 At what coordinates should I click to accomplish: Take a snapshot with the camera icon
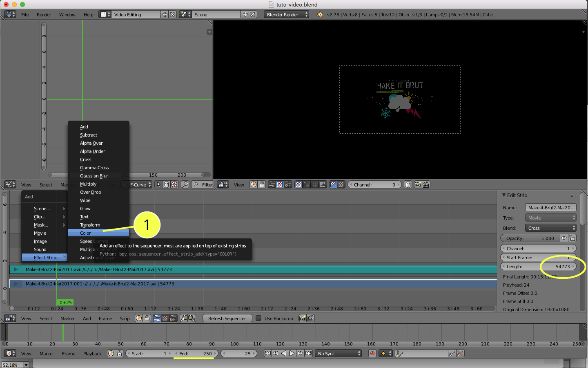point(417,185)
